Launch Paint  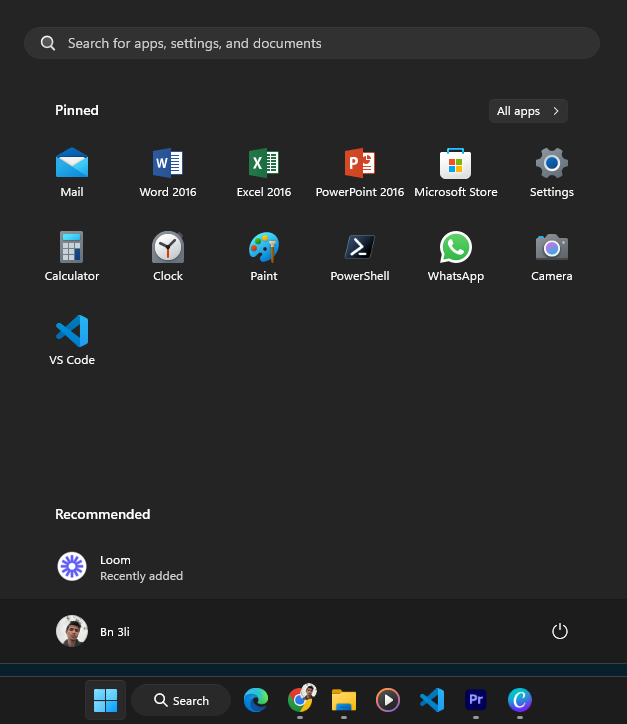tap(264, 256)
